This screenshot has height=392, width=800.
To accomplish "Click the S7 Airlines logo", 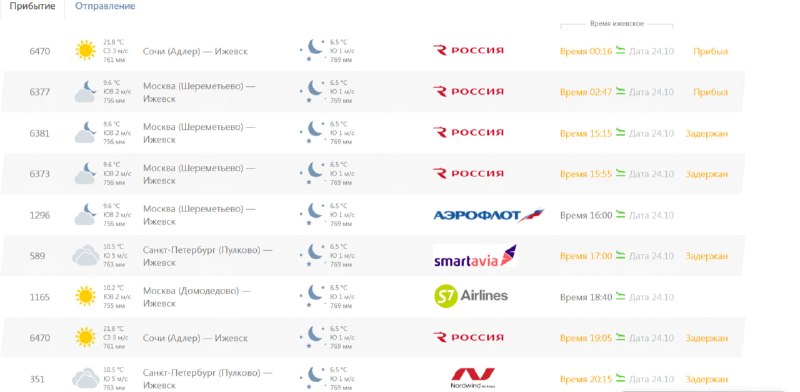I will pos(471,296).
